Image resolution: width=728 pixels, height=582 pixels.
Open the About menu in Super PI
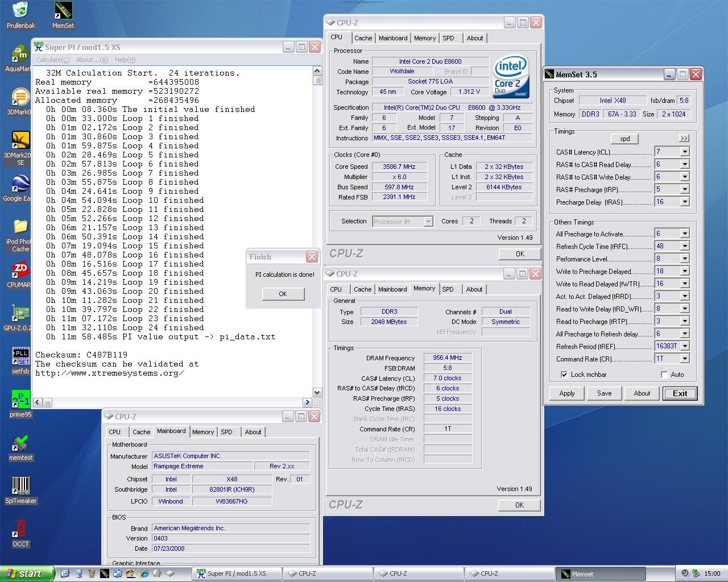(x=92, y=60)
